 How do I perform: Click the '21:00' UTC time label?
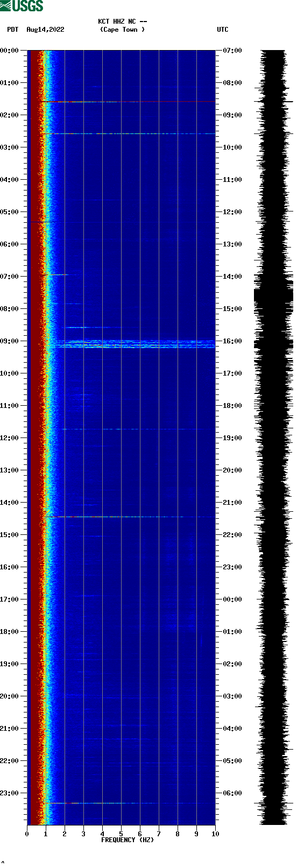pos(232,503)
